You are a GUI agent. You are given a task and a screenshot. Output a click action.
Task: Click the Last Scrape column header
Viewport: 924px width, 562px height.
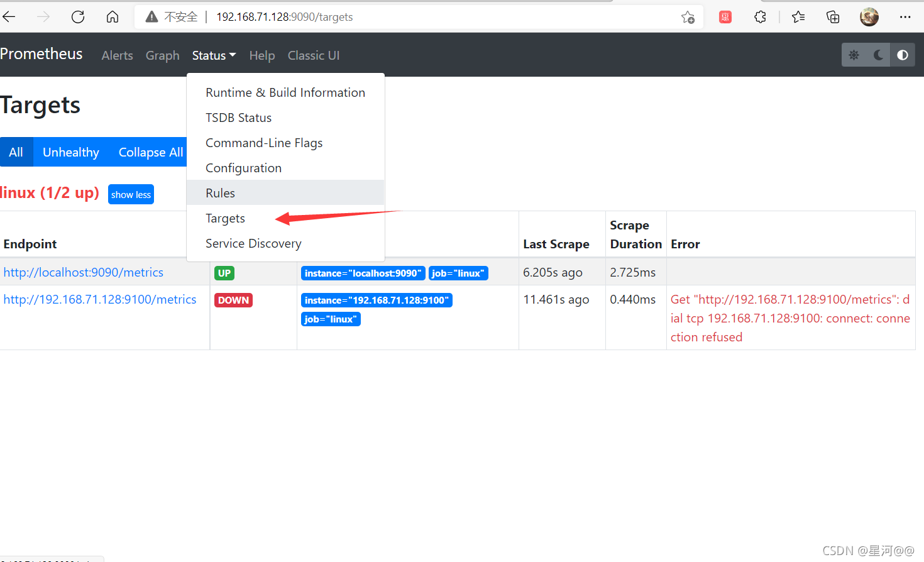(x=556, y=244)
